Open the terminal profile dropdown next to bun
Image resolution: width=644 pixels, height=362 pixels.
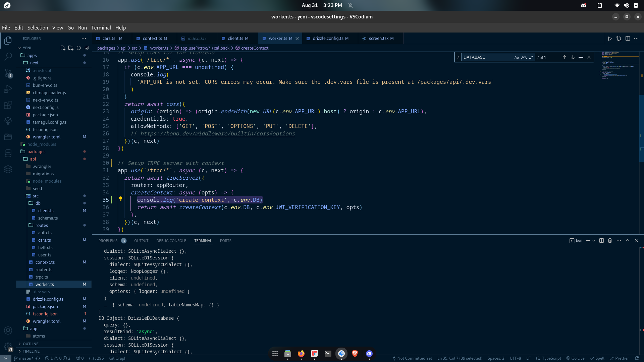click(594, 240)
